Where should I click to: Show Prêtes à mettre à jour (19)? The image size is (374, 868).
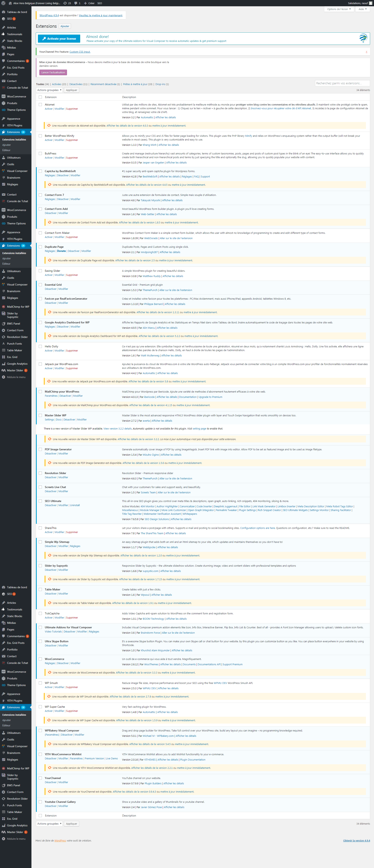coord(138,84)
